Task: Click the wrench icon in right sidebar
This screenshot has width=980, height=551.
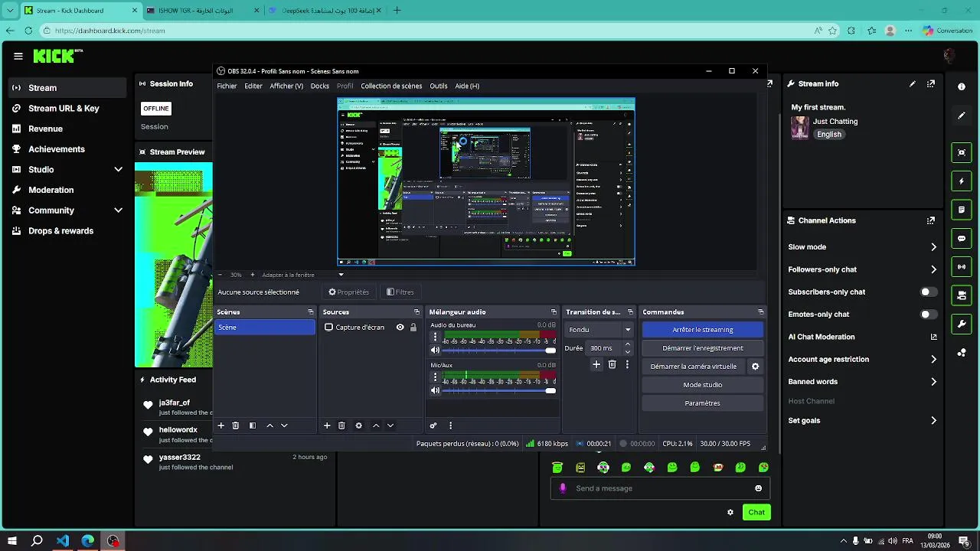Action: (x=962, y=324)
